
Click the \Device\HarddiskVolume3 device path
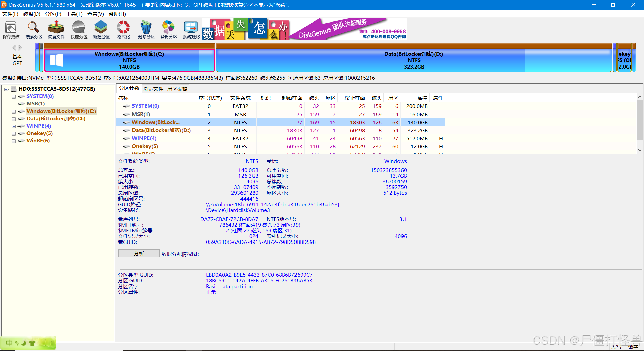[x=238, y=210]
